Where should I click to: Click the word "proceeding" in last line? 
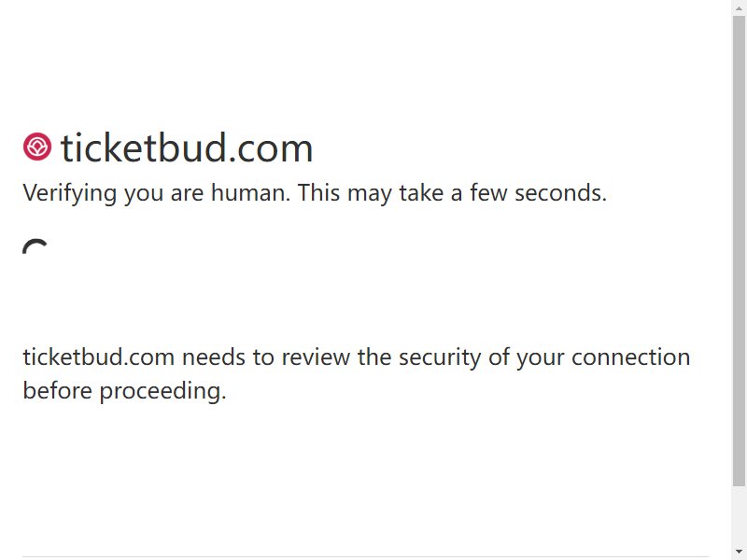coord(160,392)
